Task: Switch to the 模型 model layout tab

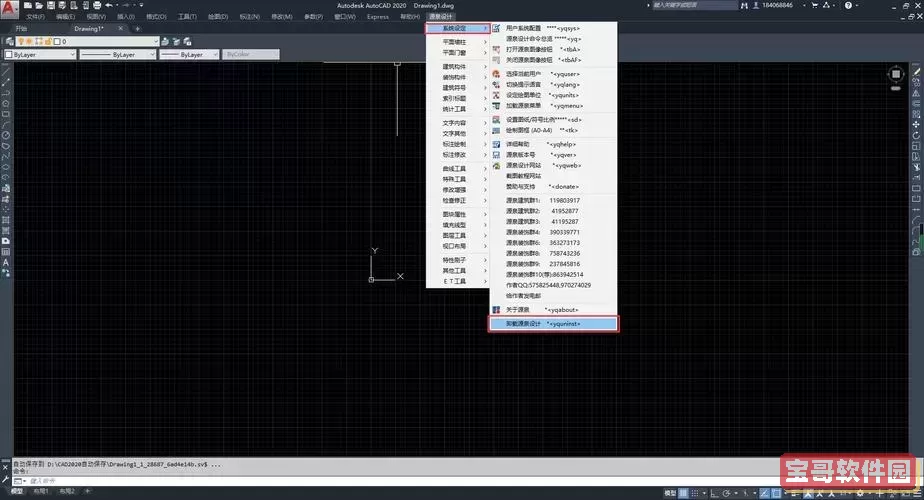Action: pos(17,491)
